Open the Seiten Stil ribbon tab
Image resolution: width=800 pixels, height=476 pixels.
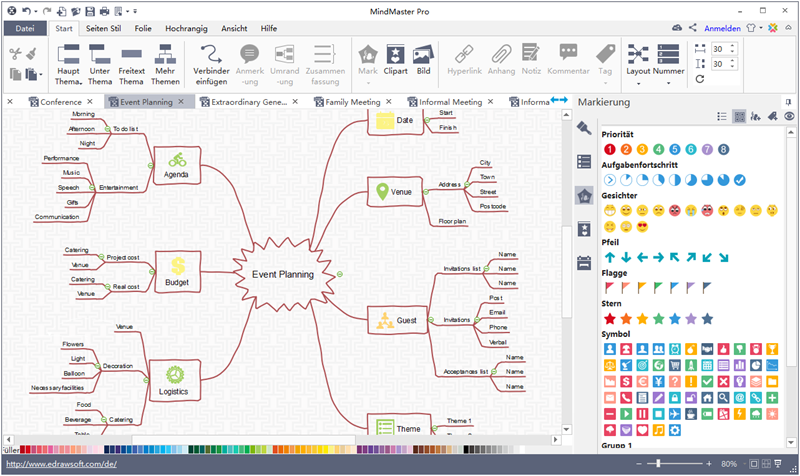(x=103, y=28)
